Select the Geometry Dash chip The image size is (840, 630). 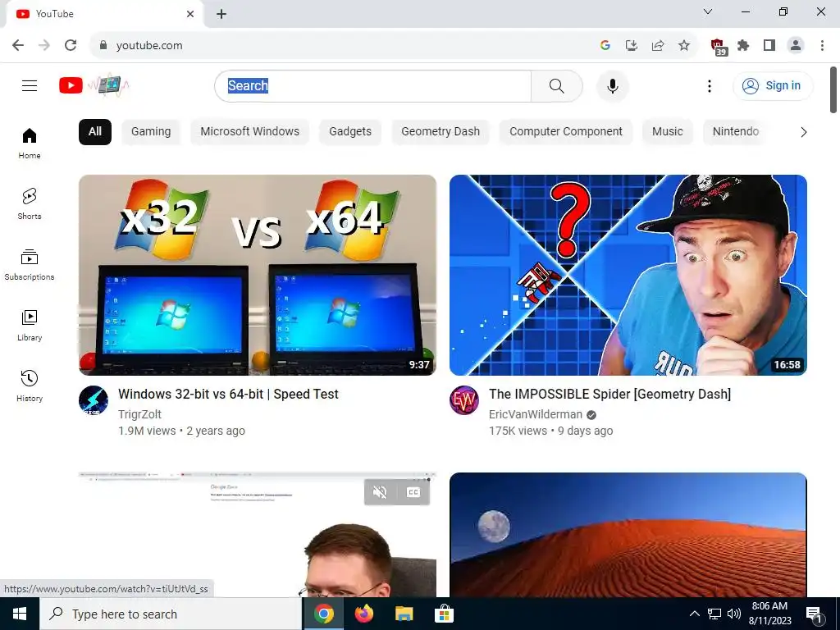click(x=441, y=132)
